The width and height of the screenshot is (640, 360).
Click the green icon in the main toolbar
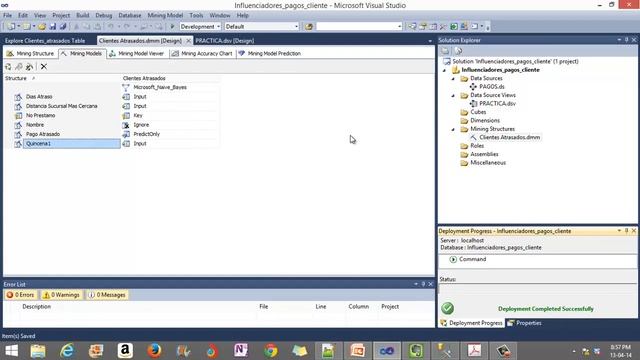(x=454, y=27)
